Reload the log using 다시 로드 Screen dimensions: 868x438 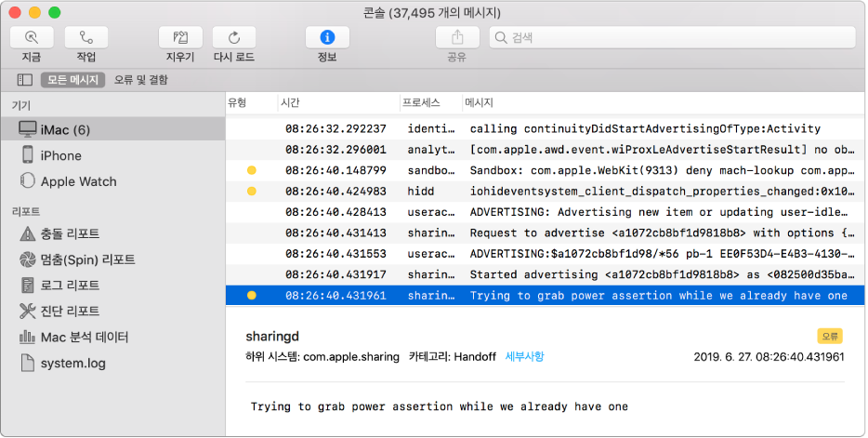234,37
